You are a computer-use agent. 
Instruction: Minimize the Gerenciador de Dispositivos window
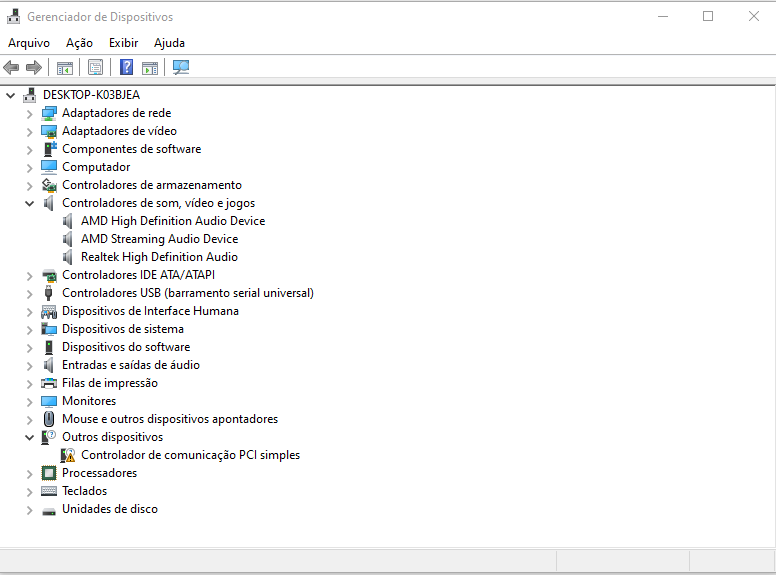pos(663,16)
